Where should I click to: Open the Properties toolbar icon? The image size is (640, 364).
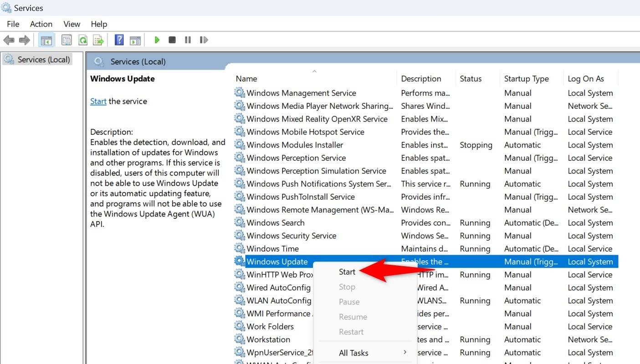point(67,40)
